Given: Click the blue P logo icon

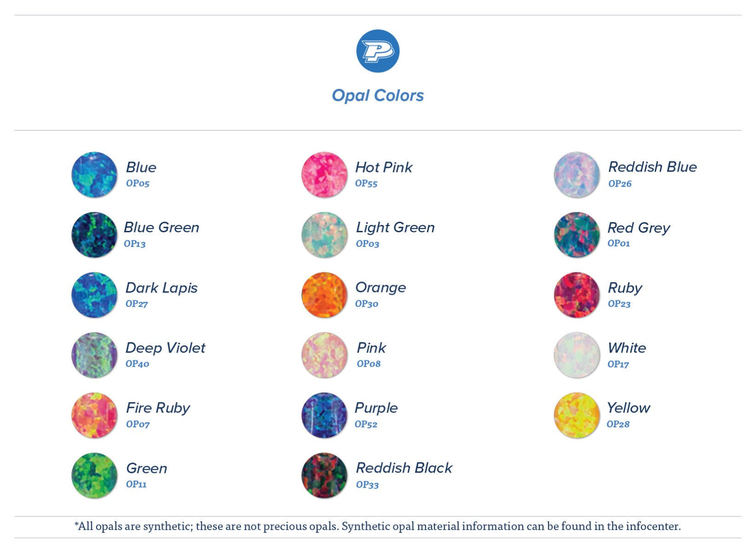Looking at the screenshot, I should pyautogui.click(x=378, y=51).
